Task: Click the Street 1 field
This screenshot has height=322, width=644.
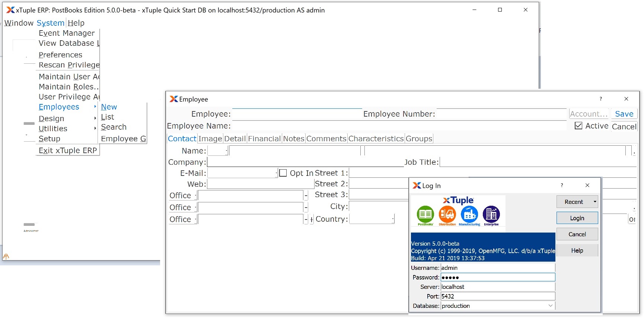Action: pyautogui.click(x=492, y=173)
